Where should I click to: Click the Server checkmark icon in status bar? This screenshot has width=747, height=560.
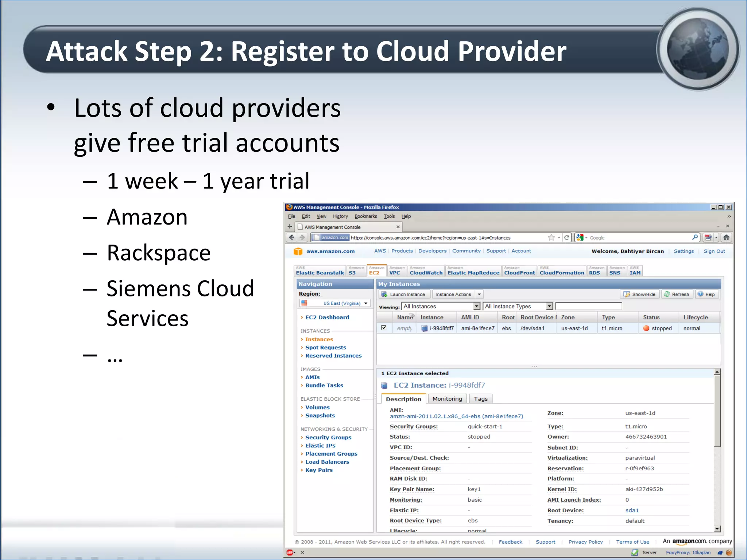(635, 552)
